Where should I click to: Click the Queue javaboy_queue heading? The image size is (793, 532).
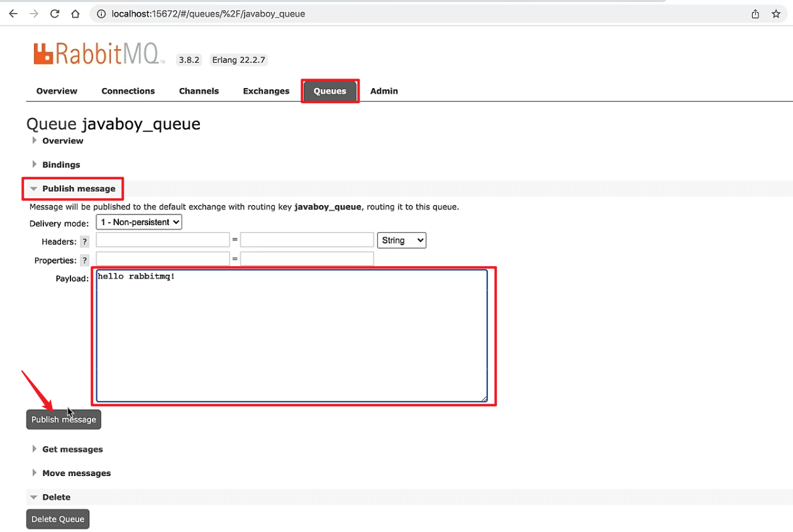(x=113, y=124)
